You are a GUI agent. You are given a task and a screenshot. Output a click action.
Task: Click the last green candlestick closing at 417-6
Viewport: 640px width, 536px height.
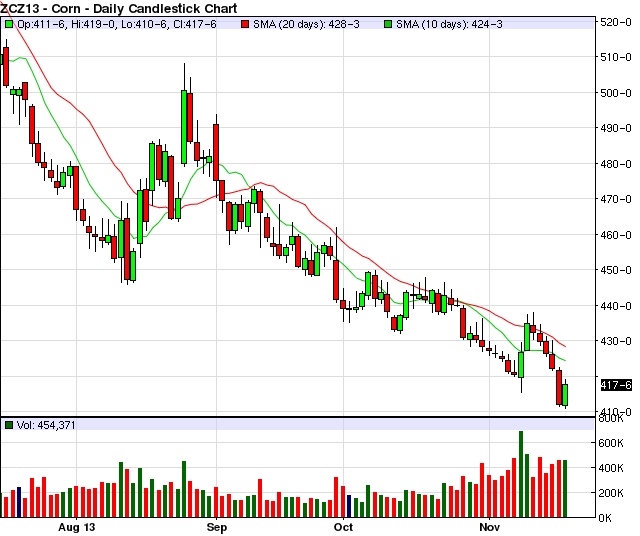565,394
